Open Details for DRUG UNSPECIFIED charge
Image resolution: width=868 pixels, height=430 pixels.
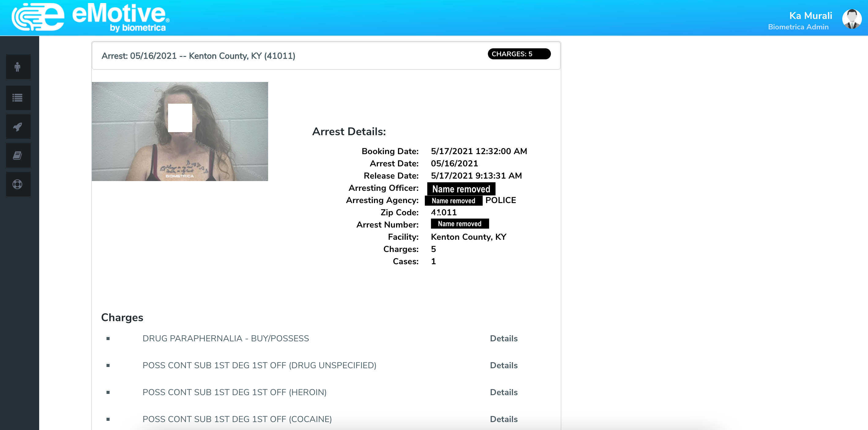coord(503,365)
